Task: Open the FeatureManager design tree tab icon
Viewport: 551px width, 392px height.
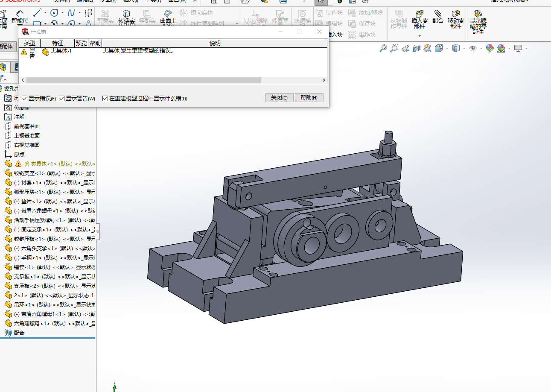Action: [4, 67]
